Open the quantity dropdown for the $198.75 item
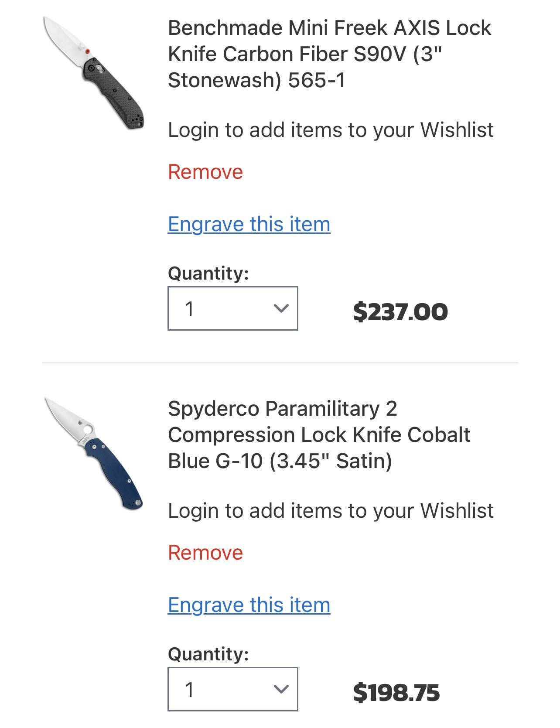The image size is (560, 728). point(232,689)
